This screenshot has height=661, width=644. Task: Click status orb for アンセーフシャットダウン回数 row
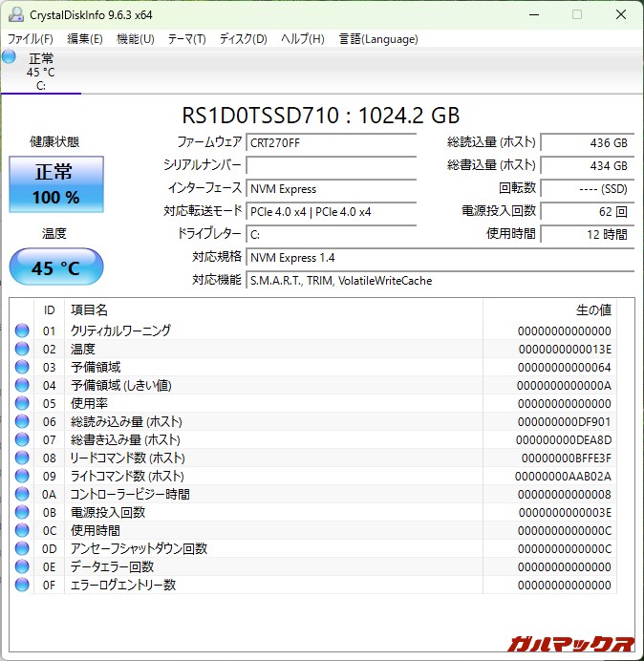point(22,549)
